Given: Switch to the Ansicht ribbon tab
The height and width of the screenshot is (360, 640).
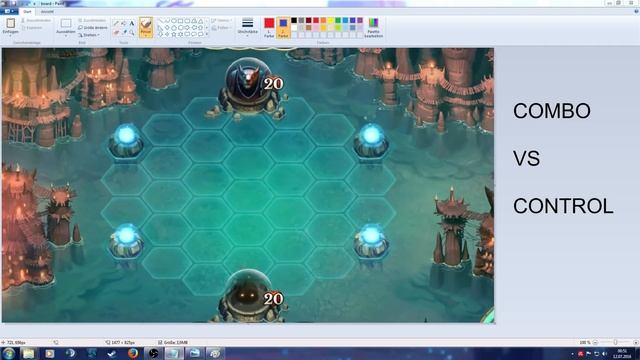Looking at the screenshot, I should coord(47,12).
